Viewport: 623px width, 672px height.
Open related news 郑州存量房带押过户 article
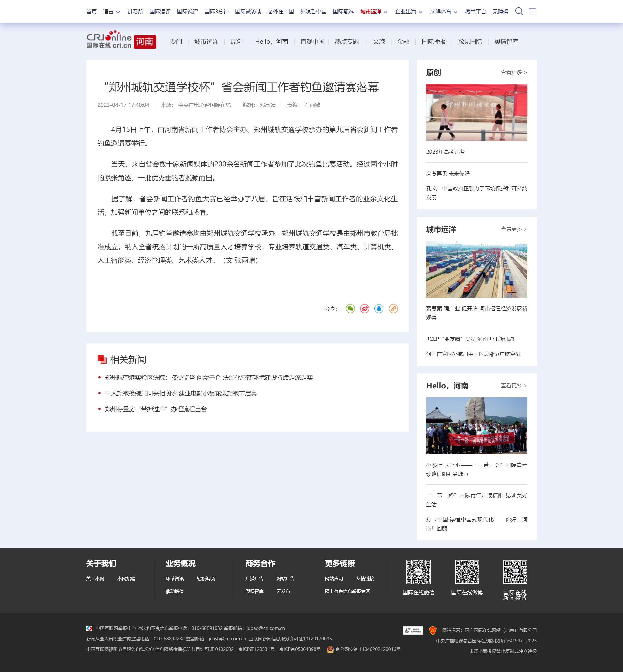click(156, 409)
